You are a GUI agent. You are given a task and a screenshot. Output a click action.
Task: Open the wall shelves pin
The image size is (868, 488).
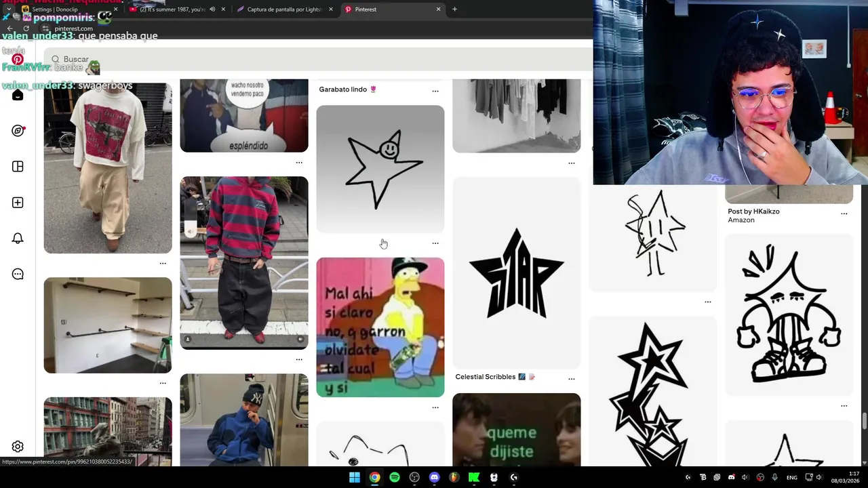click(108, 325)
